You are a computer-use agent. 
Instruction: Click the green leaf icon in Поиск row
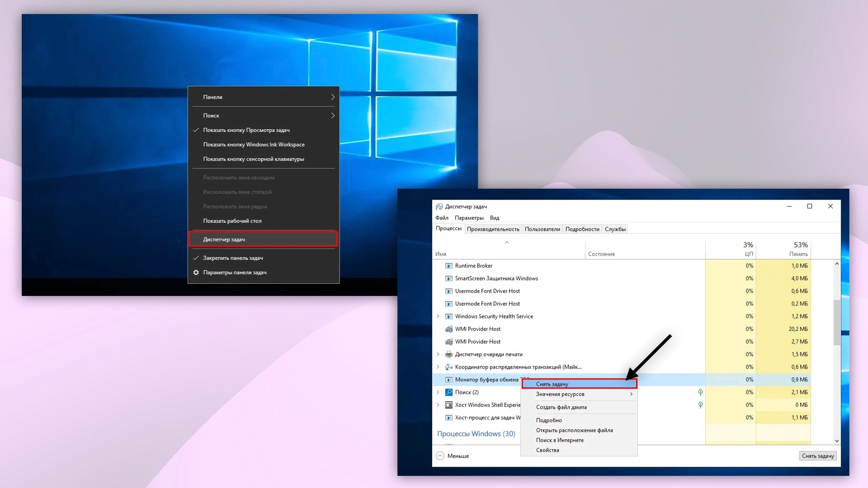(700, 392)
